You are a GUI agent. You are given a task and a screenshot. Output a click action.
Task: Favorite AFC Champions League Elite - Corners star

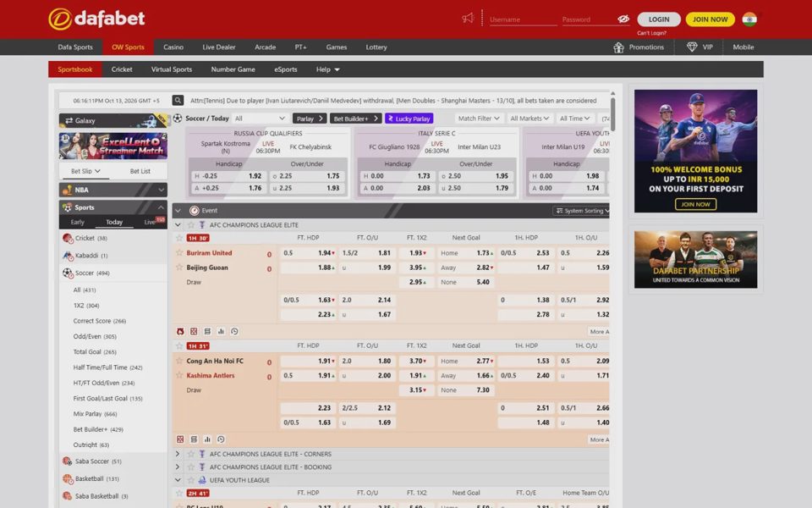(190, 454)
